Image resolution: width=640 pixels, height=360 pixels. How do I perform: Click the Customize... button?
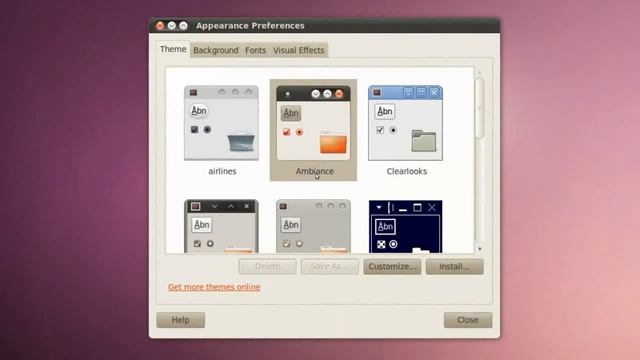click(392, 267)
